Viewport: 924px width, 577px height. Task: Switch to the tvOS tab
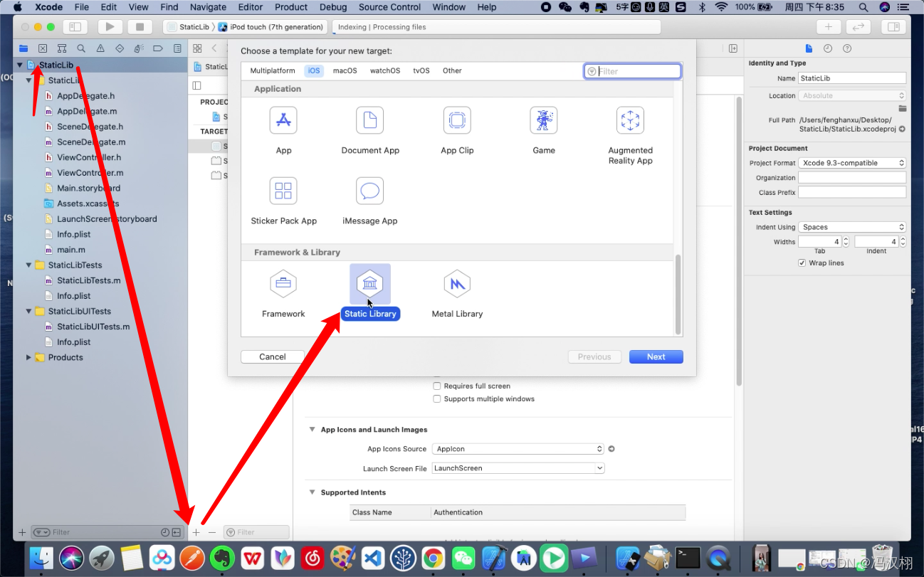pyautogui.click(x=421, y=70)
